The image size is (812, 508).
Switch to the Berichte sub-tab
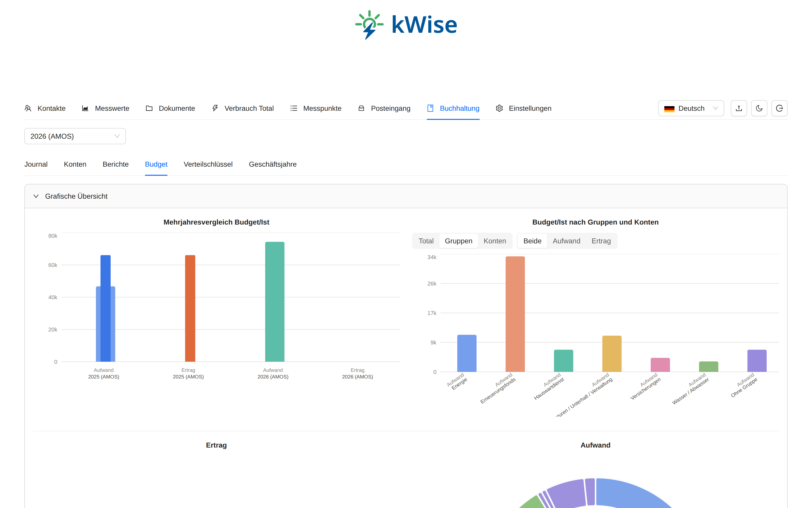[115, 164]
